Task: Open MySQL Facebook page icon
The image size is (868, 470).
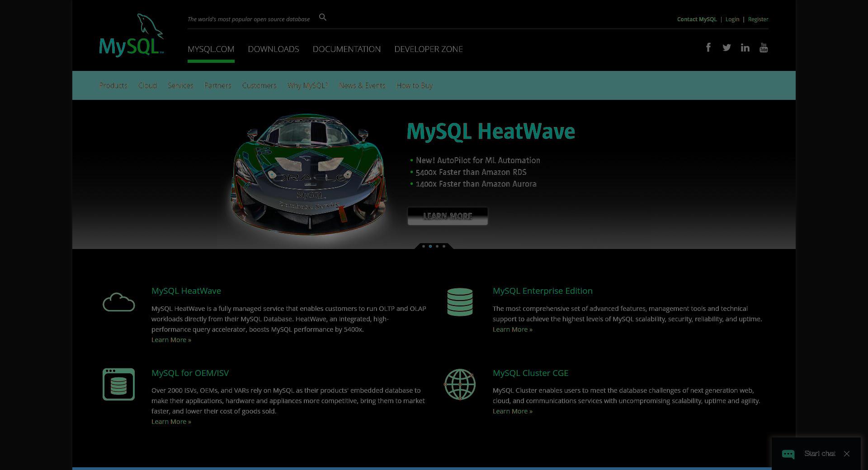Action: (708, 47)
